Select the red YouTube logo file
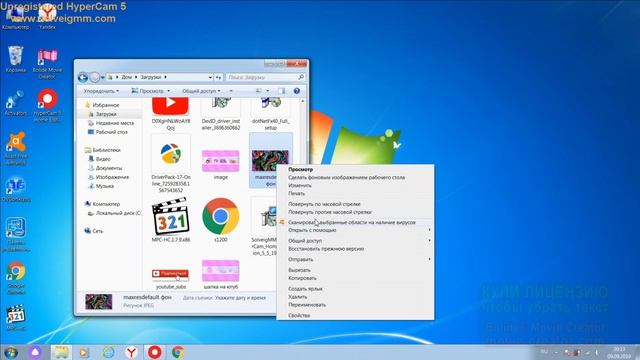 pos(171,114)
